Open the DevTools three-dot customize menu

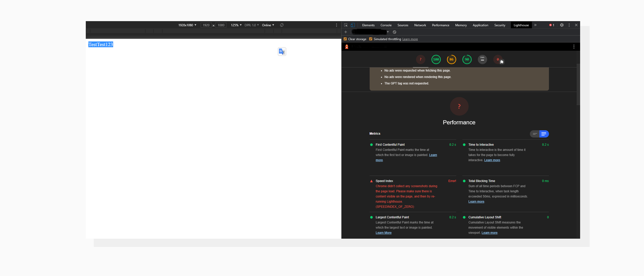[x=569, y=25]
